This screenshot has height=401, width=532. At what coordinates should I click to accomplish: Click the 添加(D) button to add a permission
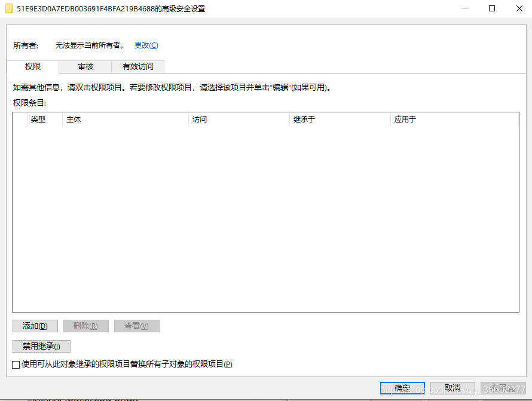(x=35, y=326)
